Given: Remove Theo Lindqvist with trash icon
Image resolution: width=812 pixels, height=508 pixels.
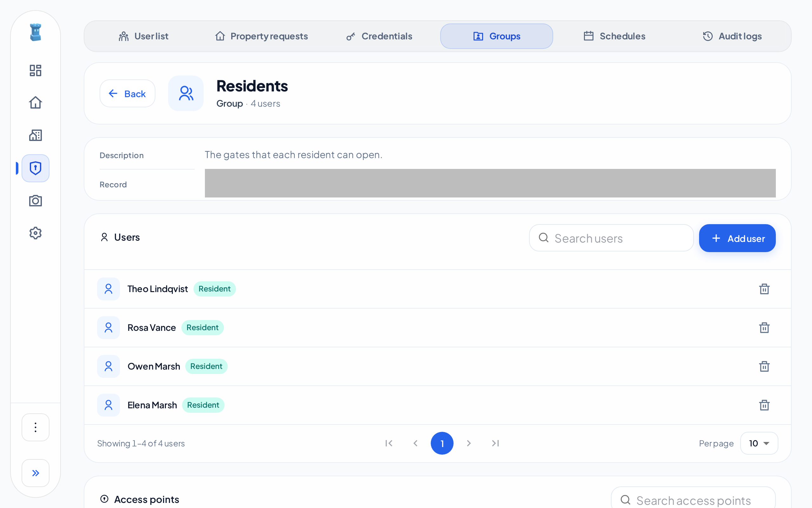Looking at the screenshot, I should (x=764, y=289).
